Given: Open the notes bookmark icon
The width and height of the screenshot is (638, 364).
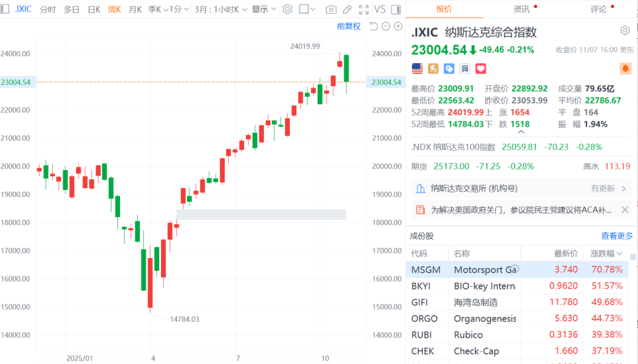Looking at the screenshot, I should click(x=464, y=69).
